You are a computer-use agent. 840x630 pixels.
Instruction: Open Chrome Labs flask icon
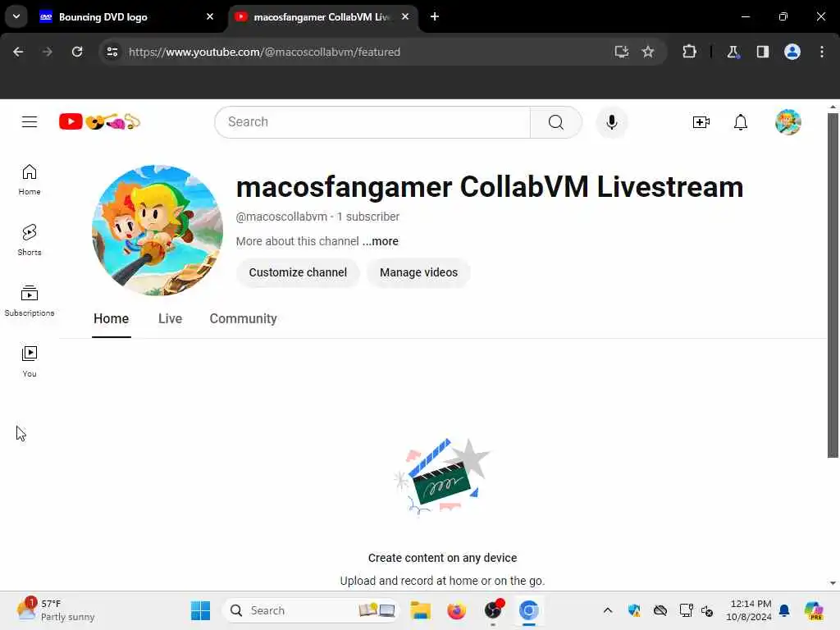point(733,52)
